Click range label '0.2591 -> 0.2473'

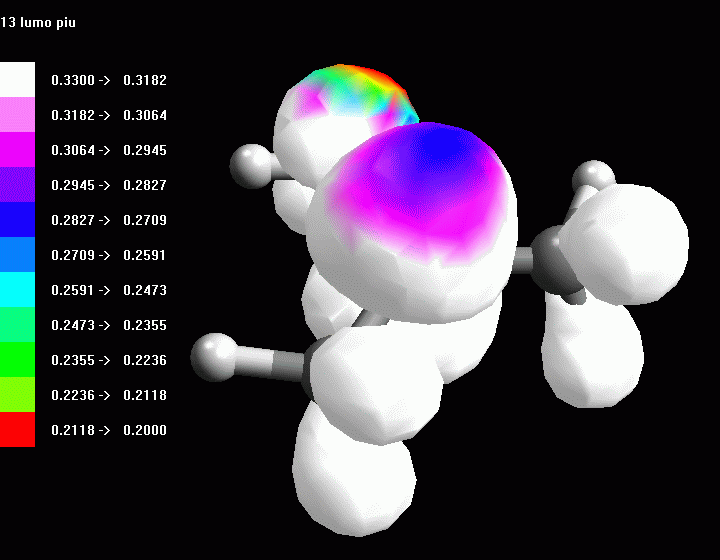[x=109, y=290]
